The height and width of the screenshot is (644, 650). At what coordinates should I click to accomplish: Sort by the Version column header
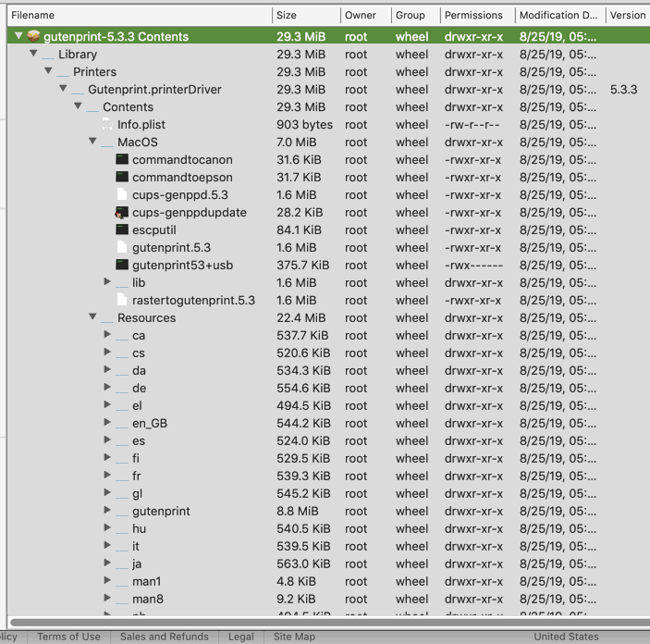[628, 15]
